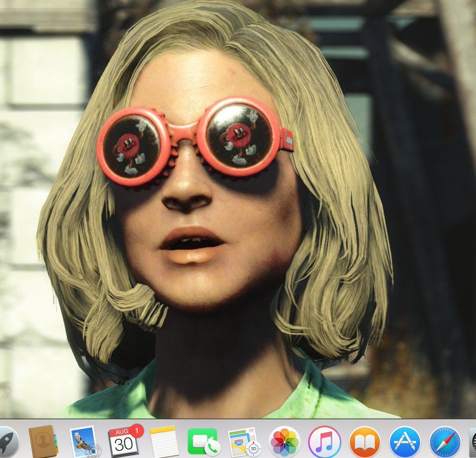Open the App Store

[x=405, y=442]
